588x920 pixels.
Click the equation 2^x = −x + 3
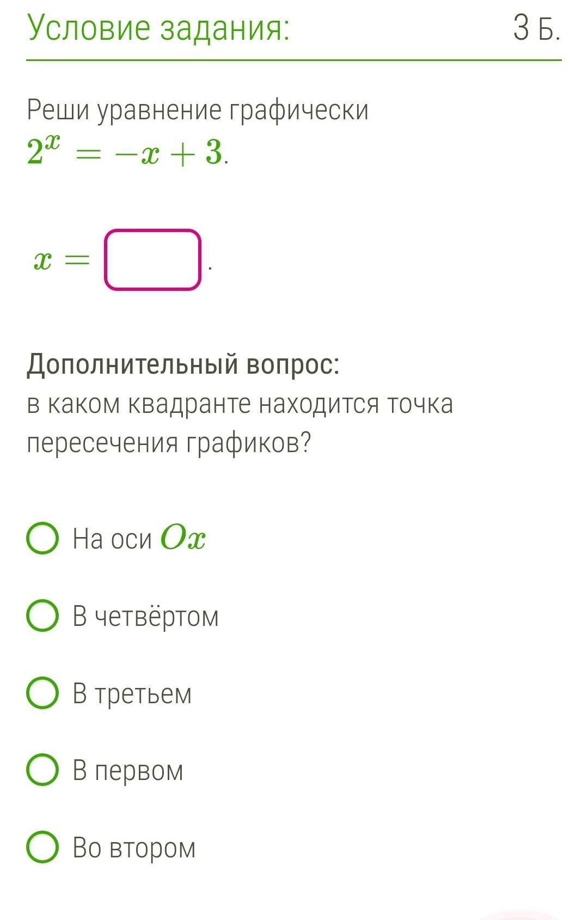126,152
